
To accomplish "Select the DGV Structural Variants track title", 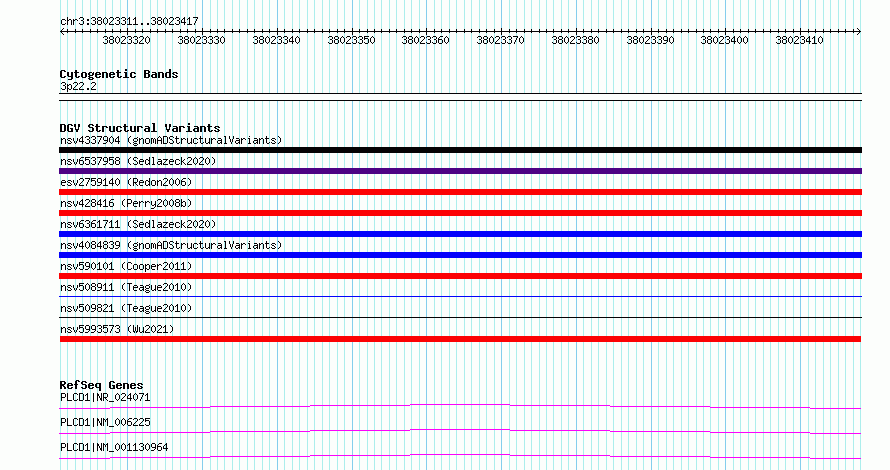I will (x=140, y=128).
